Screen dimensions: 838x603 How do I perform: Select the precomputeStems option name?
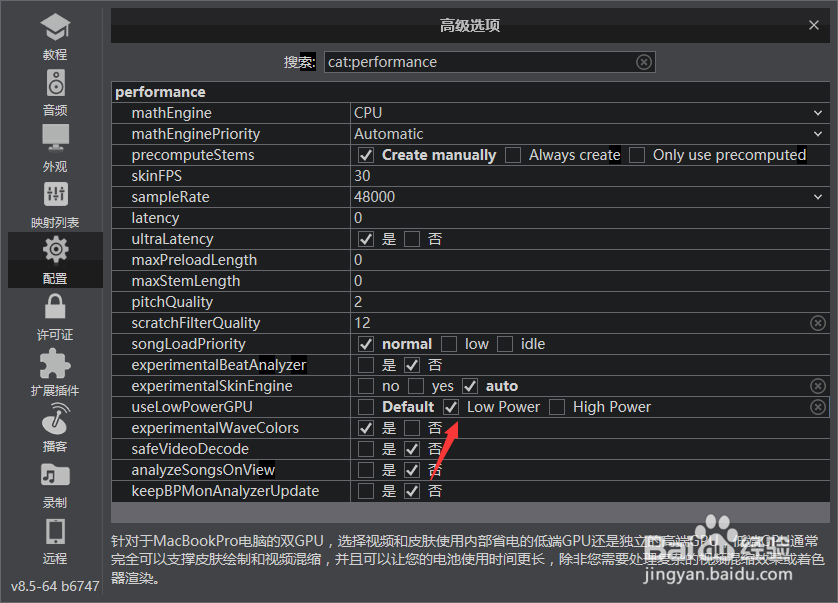(x=193, y=155)
